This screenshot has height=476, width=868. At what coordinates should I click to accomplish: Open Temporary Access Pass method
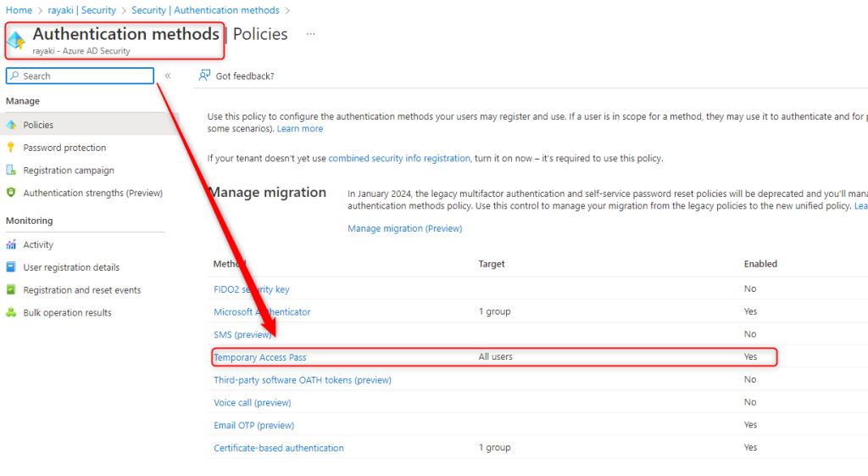point(260,357)
